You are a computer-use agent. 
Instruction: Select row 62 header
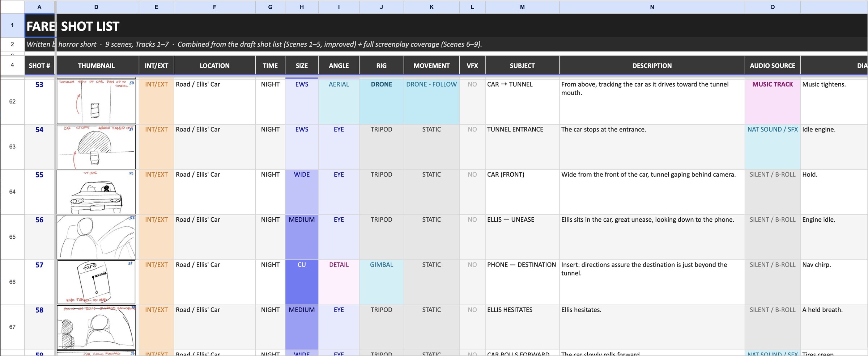click(x=12, y=101)
